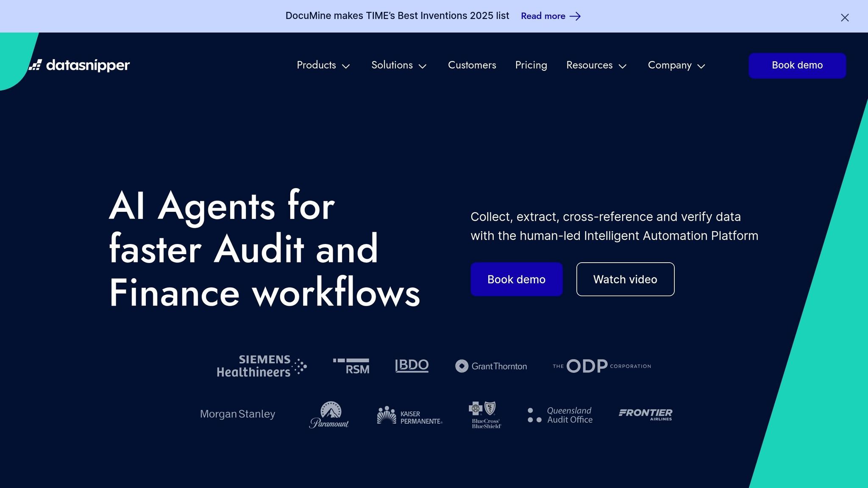Click the BDO logo
The width and height of the screenshot is (868, 488).
tap(412, 366)
